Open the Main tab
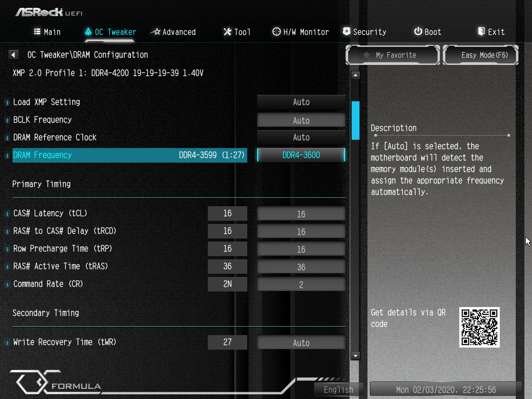Image resolution: width=532 pixels, height=399 pixels. coord(47,32)
